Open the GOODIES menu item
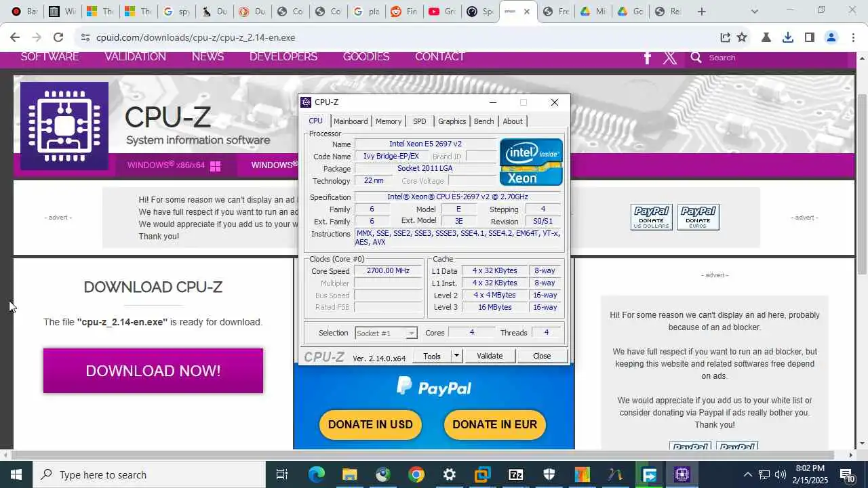Image resolution: width=868 pixels, height=488 pixels. (366, 57)
